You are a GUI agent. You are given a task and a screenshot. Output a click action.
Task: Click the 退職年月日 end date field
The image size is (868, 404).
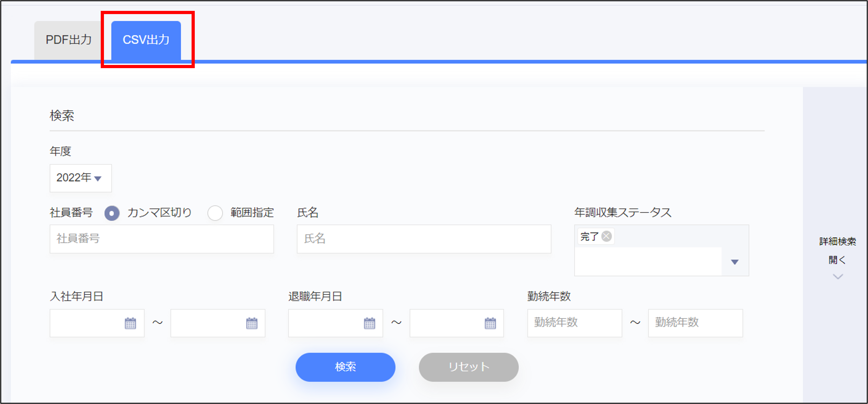click(446, 323)
